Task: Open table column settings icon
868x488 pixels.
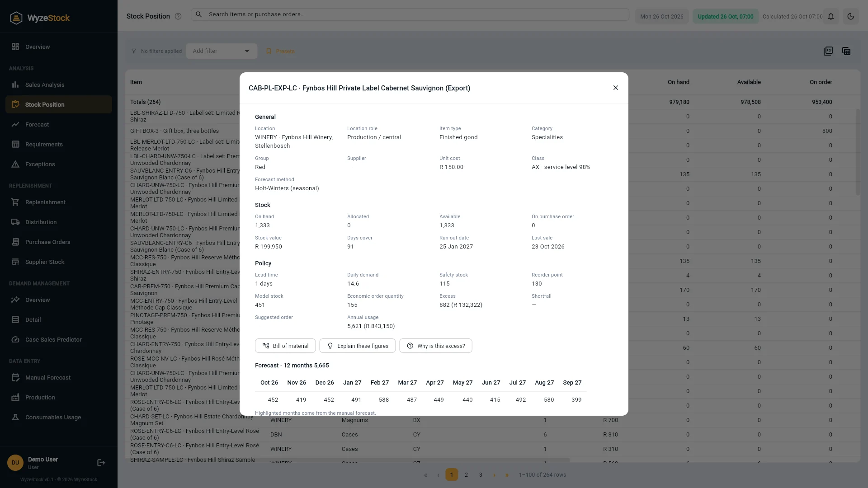Action: (846, 51)
